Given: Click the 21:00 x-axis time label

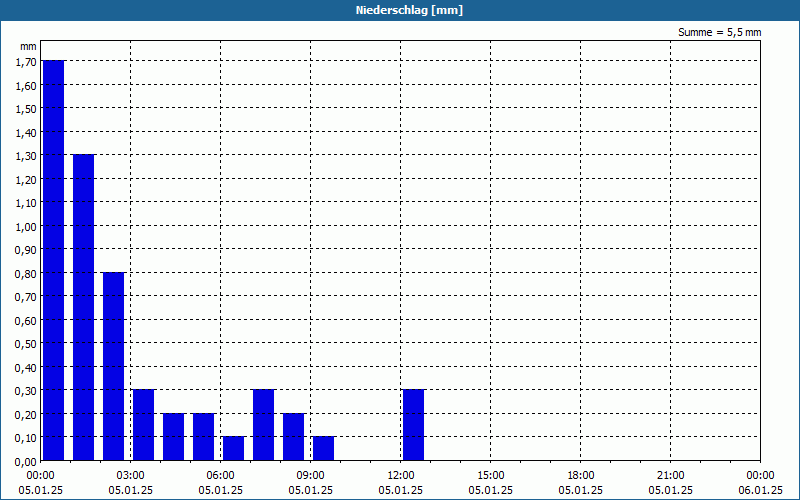Looking at the screenshot, I should pos(670,476).
